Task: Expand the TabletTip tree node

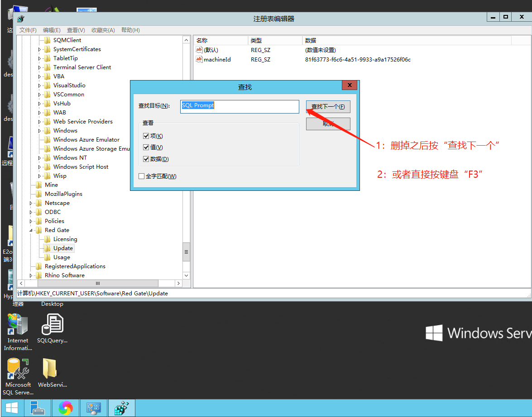Action: coord(39,59)
